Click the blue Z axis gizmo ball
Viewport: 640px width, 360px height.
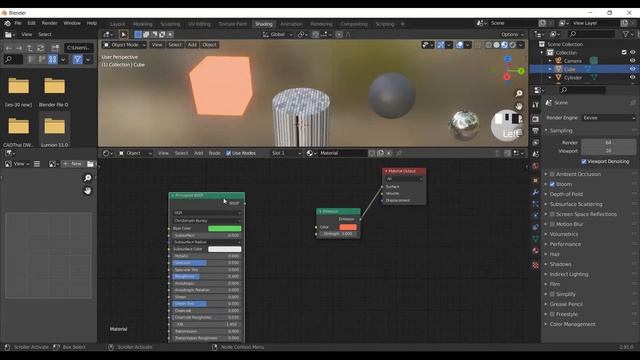coord(508,59)
